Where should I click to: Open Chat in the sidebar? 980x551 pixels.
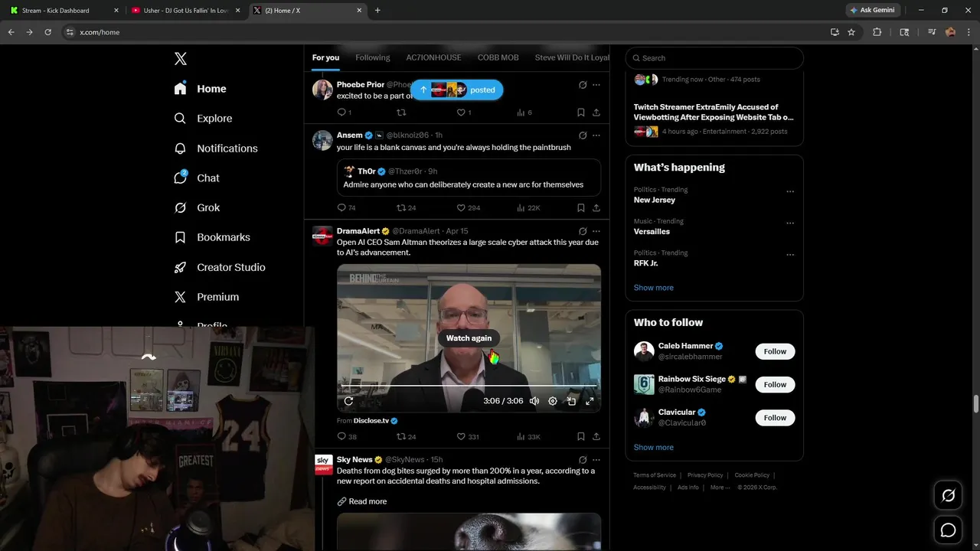tap(197, 178)
